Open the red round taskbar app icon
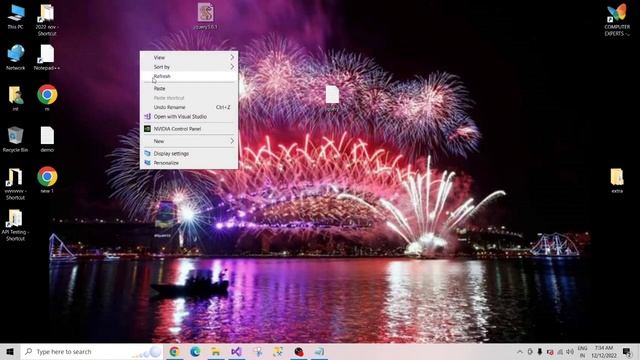Viewport: 640px width, 360px height. (299, 351)
